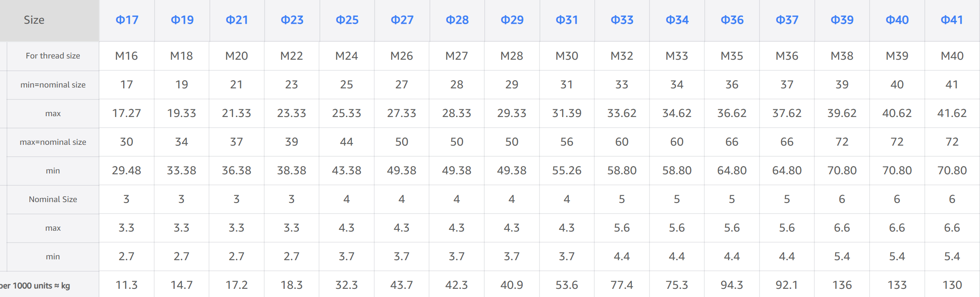The width and height of the screenshot is (980, 297).
Task: Select the Φ21 header link
Action: [x=237, y=20]
